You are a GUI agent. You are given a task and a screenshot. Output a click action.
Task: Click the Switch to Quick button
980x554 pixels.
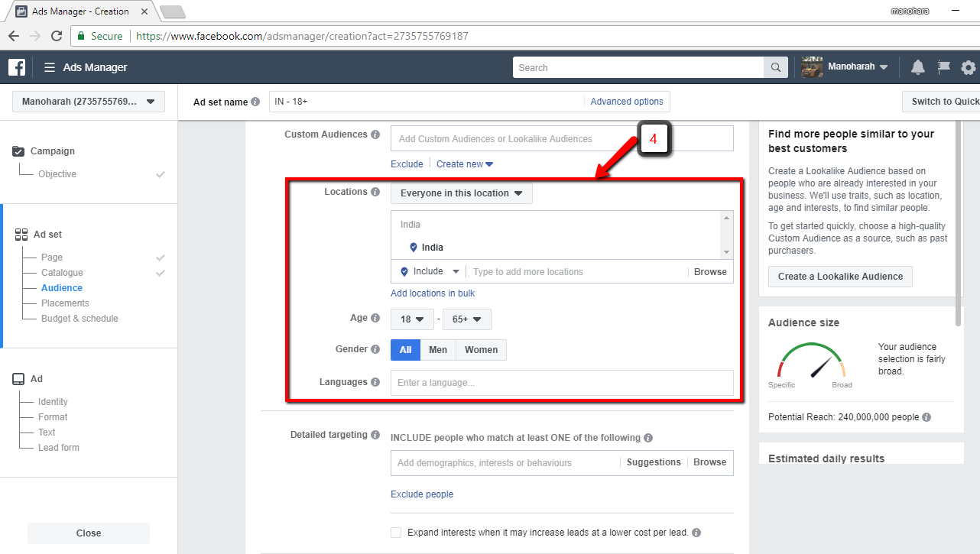pyautogui.click(x=941, y=102)
